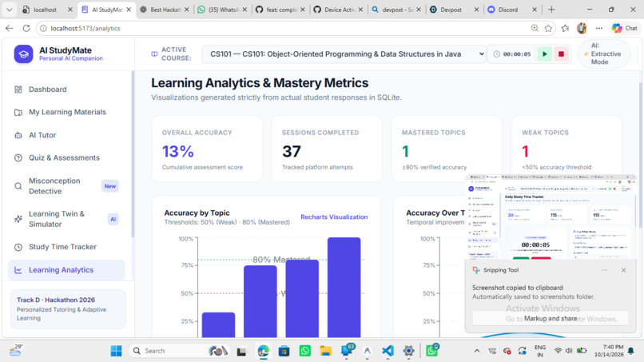
Task: Open My Learning Materials page
Action: [66, 112]
